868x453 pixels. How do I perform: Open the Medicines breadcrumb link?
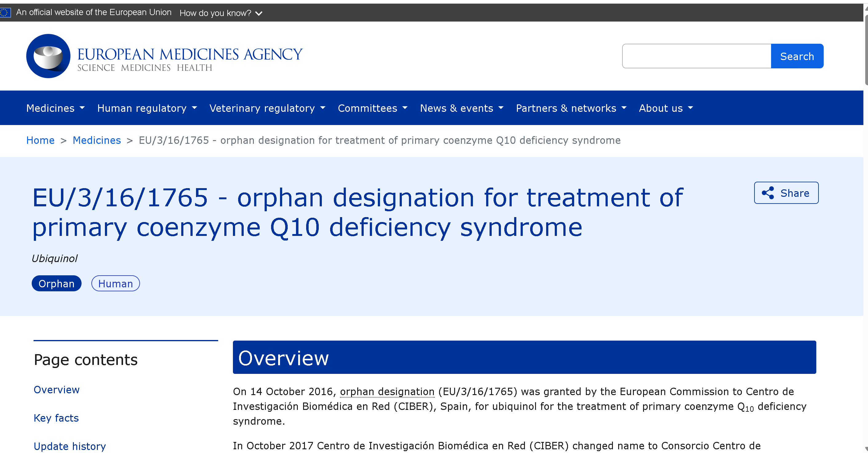[97, 140]
